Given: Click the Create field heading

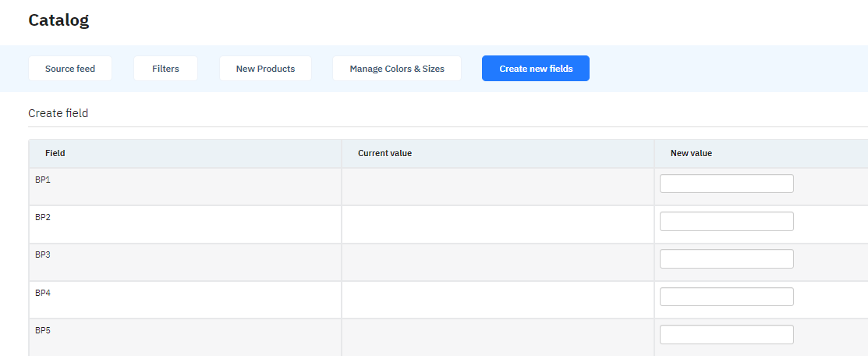Looking at the screenshot, I should [58, 113].
